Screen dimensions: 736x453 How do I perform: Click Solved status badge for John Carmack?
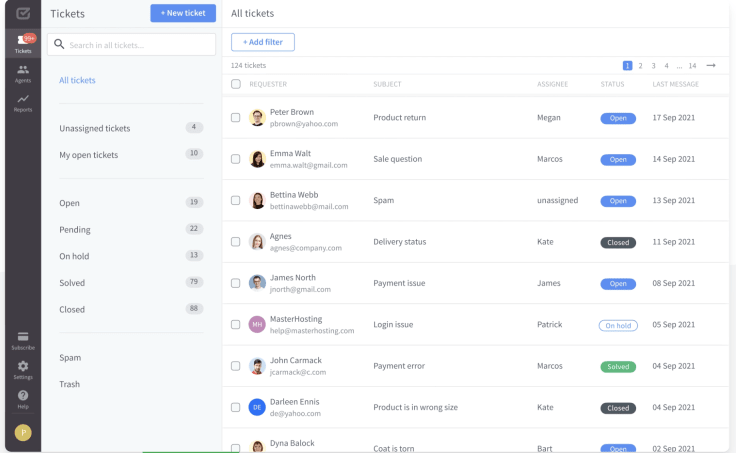click(x=618, y=367)
